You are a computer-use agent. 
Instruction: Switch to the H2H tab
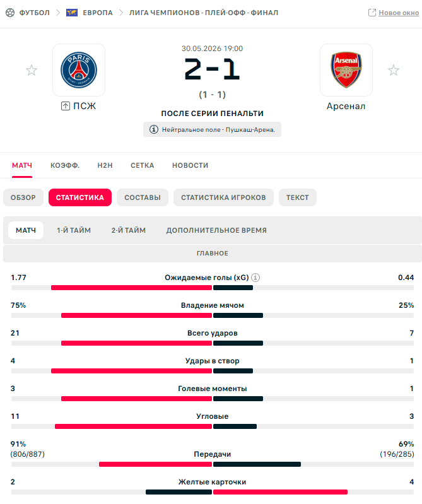(x=105, y=165)
